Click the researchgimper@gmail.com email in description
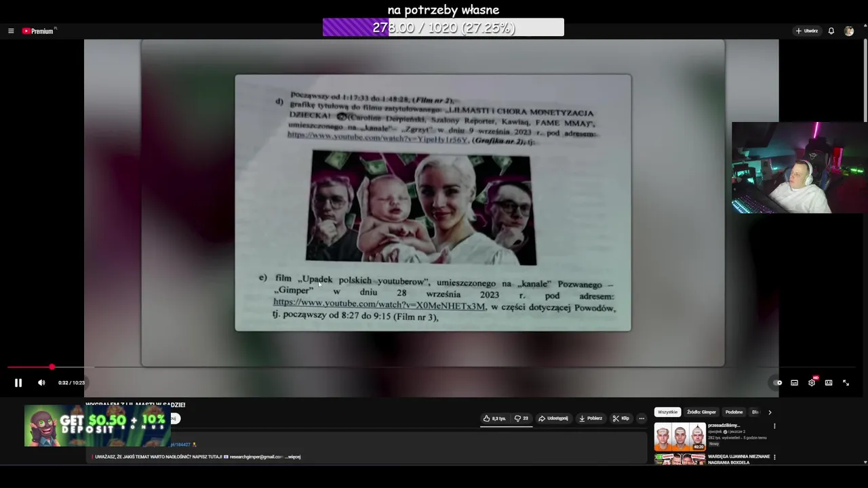 (256, 457)
